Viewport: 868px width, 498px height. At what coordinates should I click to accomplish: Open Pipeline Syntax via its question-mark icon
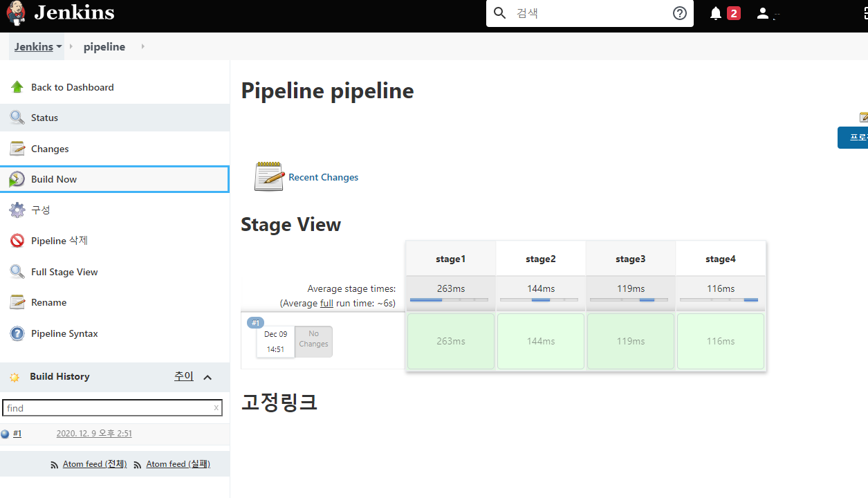tap(17, 333)
